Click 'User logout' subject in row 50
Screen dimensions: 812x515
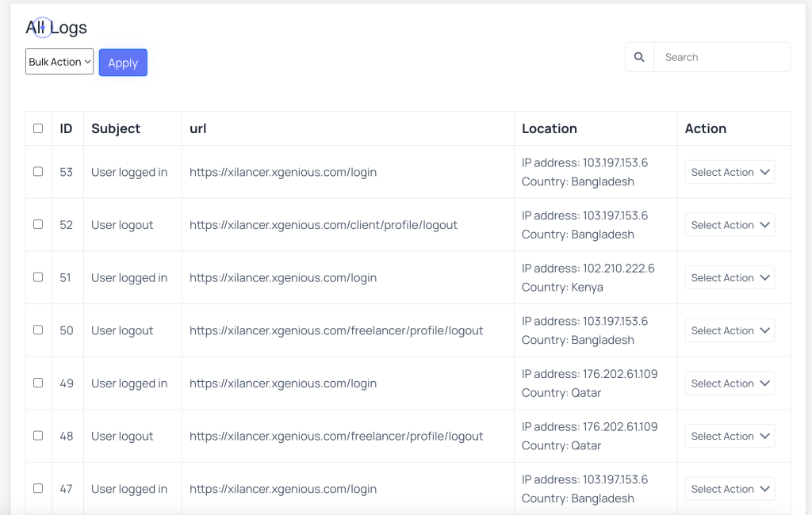point(122,330)
